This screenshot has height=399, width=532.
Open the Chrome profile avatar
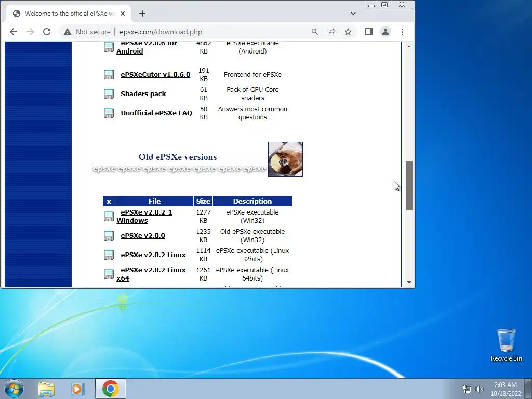(385, 32)
